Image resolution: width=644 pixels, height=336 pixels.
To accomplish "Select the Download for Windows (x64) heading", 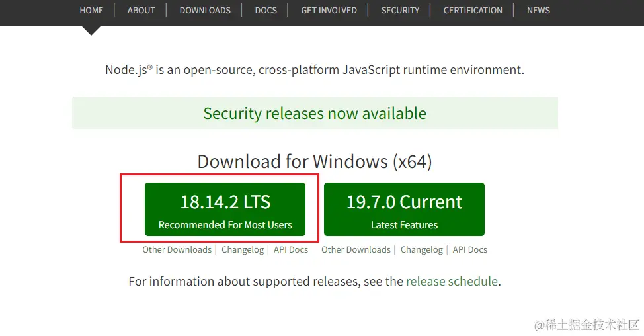I will coord(315,161).
